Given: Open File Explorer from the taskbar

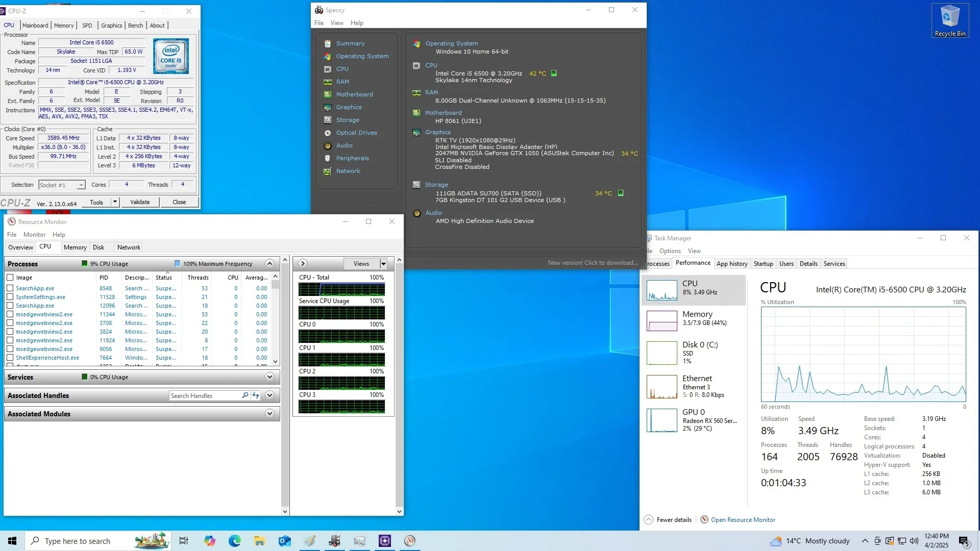Looking at the screenshot, I should (259, 541).
